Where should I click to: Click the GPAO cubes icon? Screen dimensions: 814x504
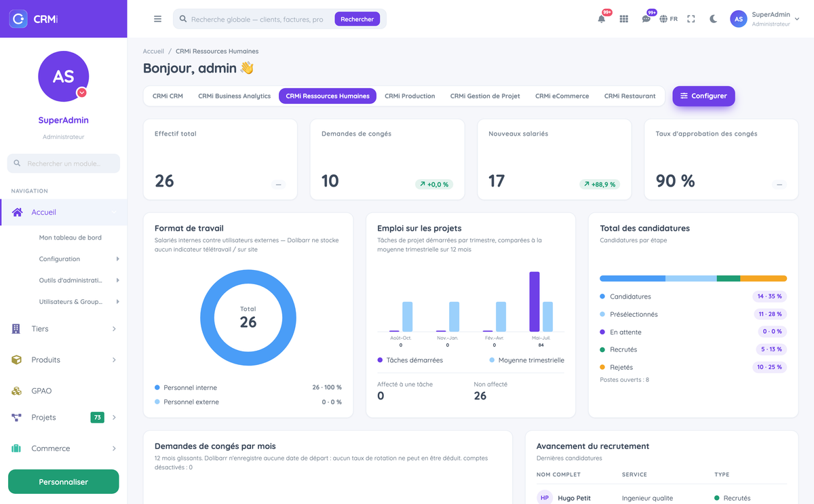(16, 391)
